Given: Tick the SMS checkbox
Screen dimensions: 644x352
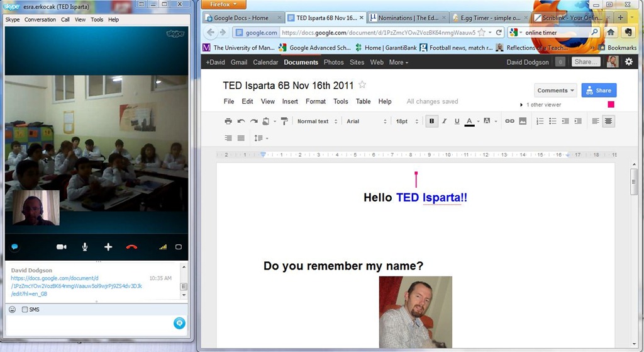Looking at the screenshot, I should coord(25,309).
